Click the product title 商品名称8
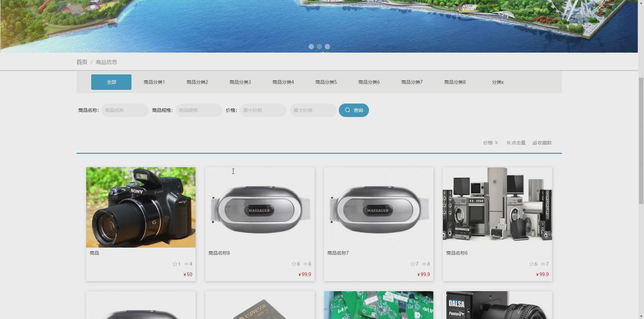The height and width of the screenshot is (319, 644). point(219,253)
